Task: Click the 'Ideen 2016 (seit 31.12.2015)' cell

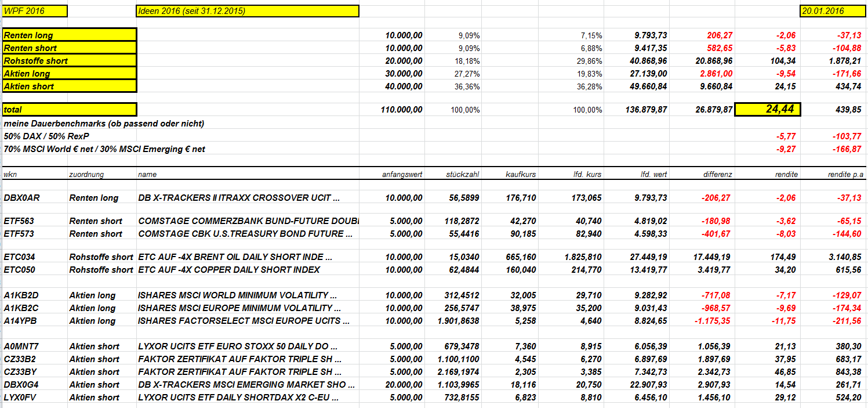Action: (248, 11)
